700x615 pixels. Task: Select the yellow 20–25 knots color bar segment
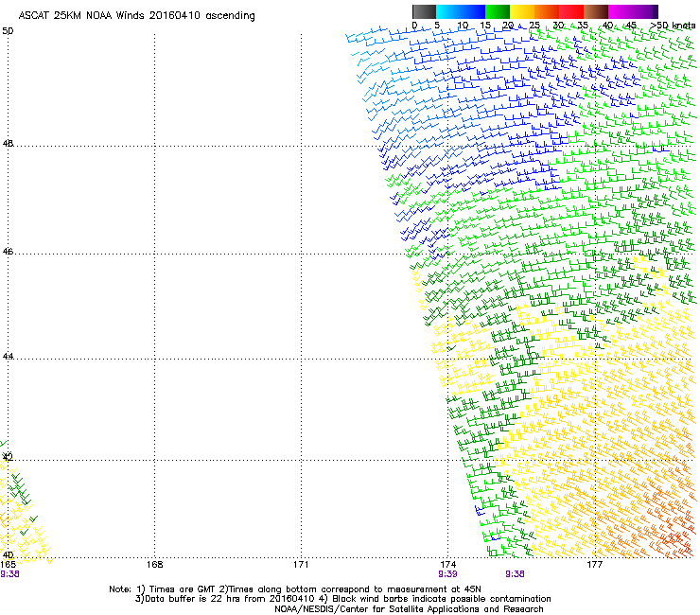tap(522, 11)
